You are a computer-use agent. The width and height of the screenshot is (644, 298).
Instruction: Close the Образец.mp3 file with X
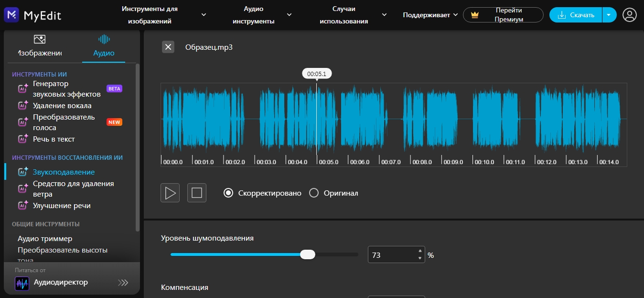[168, 47]
